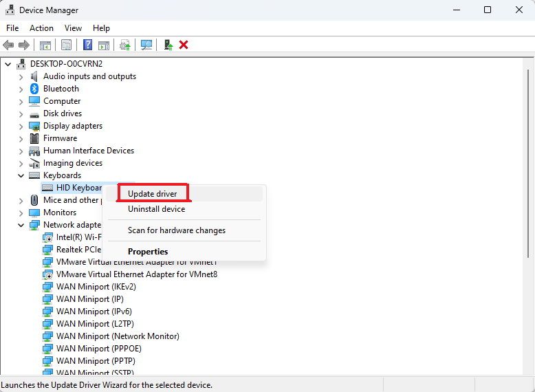Click the Update device driver toolbar icon
The width and height of the screenshot is (535, 392).
click(x=125, y=45)
